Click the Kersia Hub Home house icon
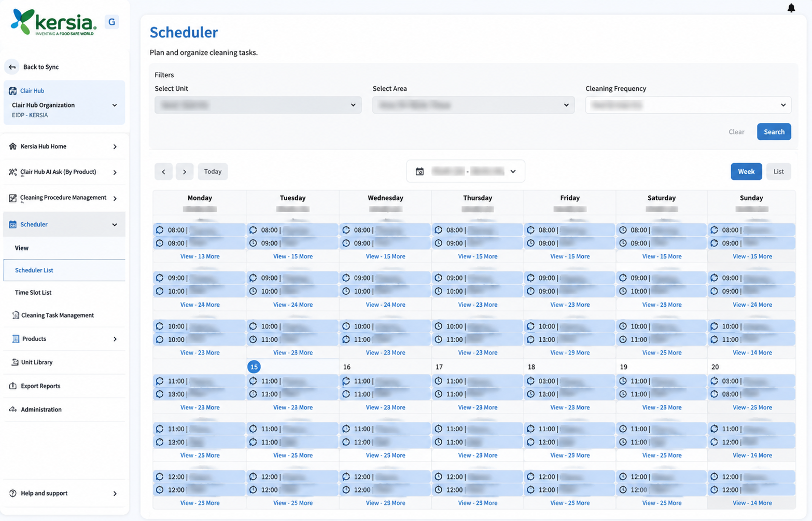Image resolution: width=812 pixels, height=521 pixels. coord(12,146)
